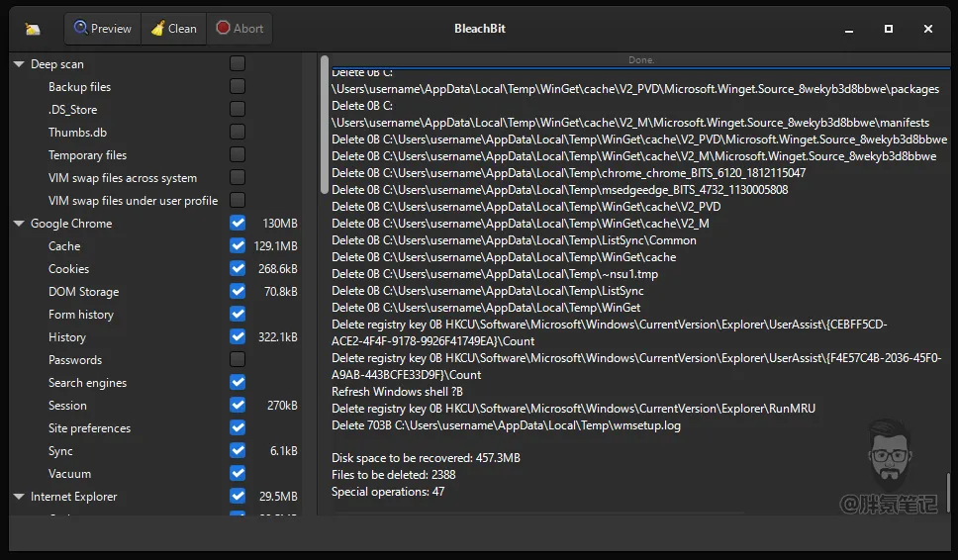This screenshot has height=560, width=958.
Task: Click the 'Disk space to be recovered: 457.3MB' line
Action: [426, 458]
